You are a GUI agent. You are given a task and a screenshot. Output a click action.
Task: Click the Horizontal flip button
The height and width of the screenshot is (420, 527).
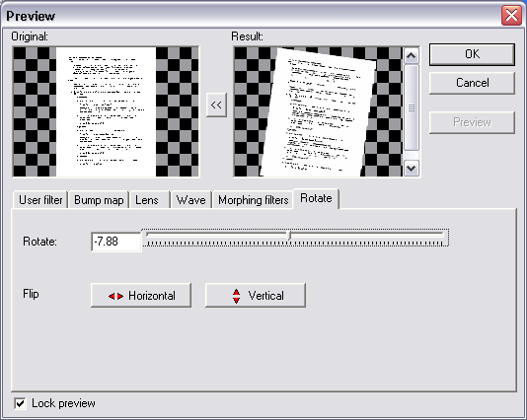[141, 295]
